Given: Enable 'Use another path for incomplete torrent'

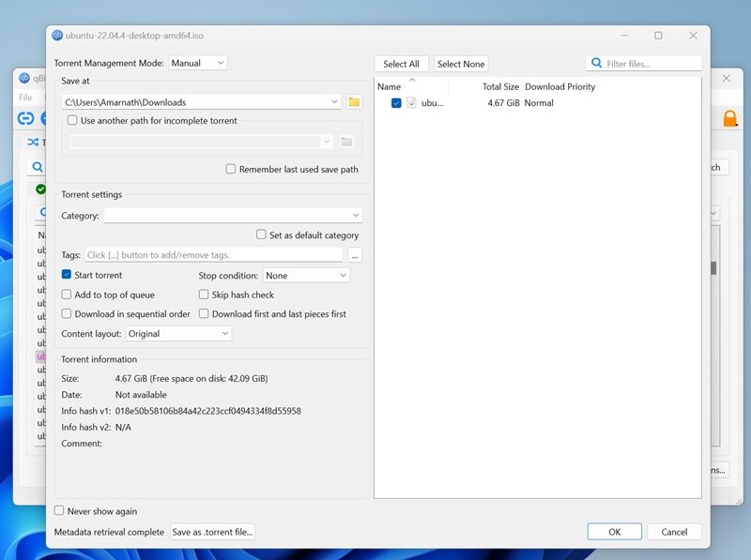Looking at the screenshot, I should coord(72,120).
